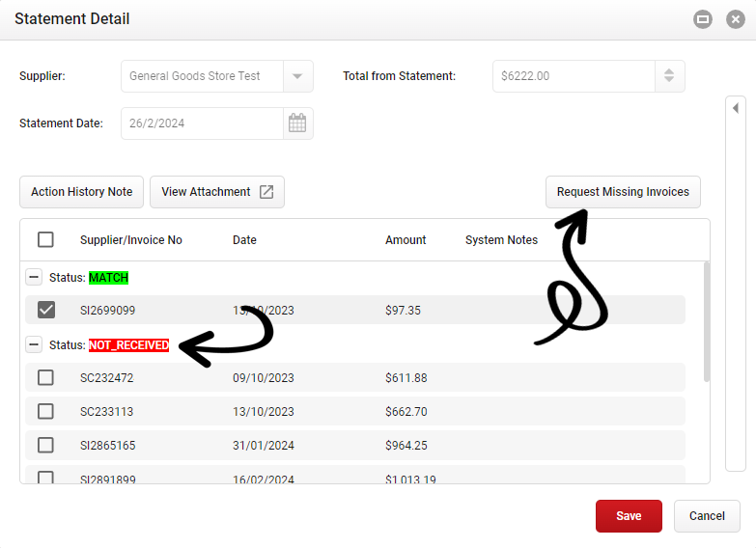The width and height of the screenshot is (756, 548).
Task: Select the SC233113 invoice checkbox
Action: 45,411
